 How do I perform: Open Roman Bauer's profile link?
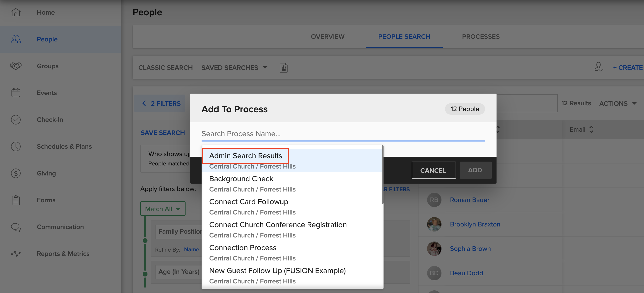click(469, 200)
